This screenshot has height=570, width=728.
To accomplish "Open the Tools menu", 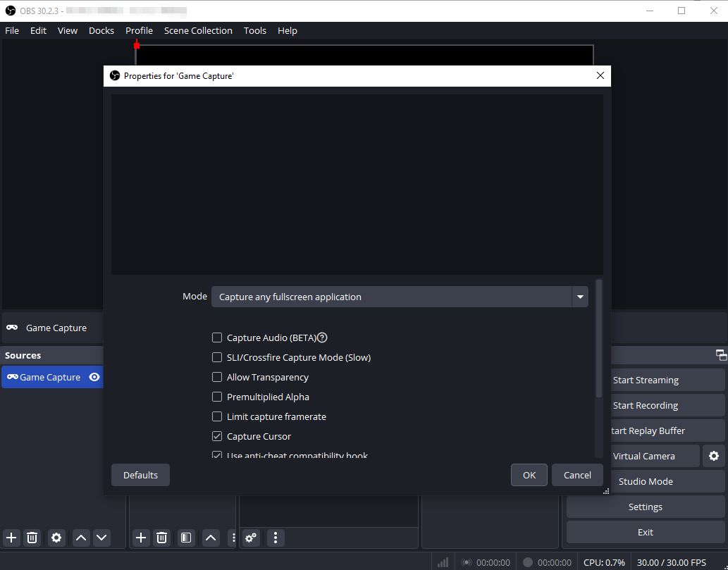I will pyautogui.click(x=254, y=30).
